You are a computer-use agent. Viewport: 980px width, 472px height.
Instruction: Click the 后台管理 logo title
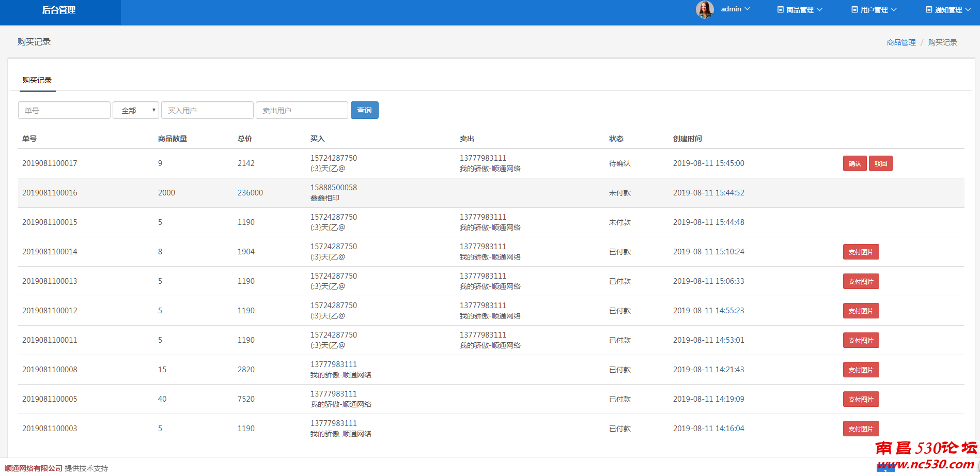59,10
